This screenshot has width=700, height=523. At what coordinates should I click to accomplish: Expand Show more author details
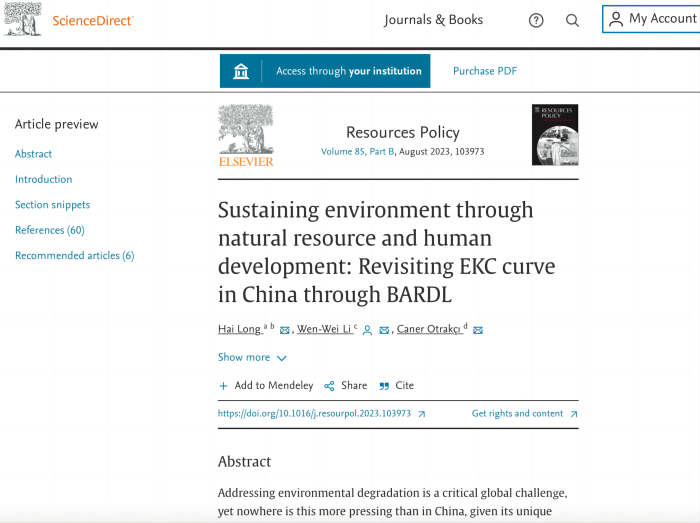click(252, 358)
